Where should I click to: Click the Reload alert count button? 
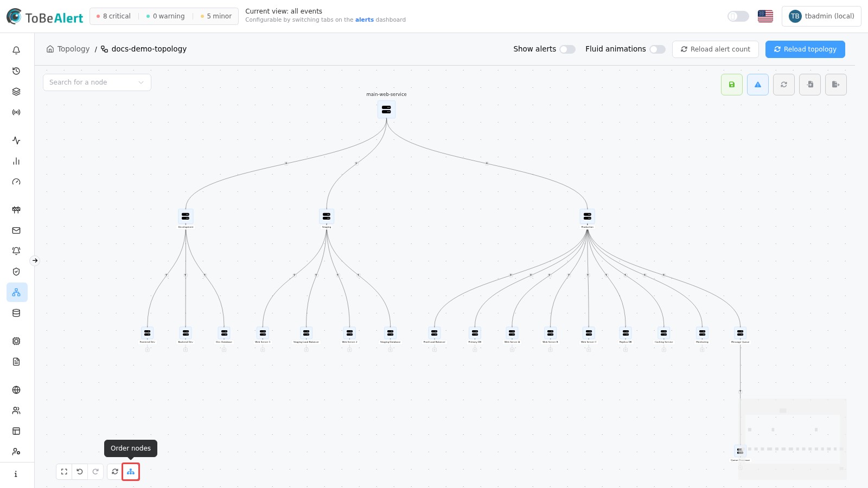coord(716,49)
